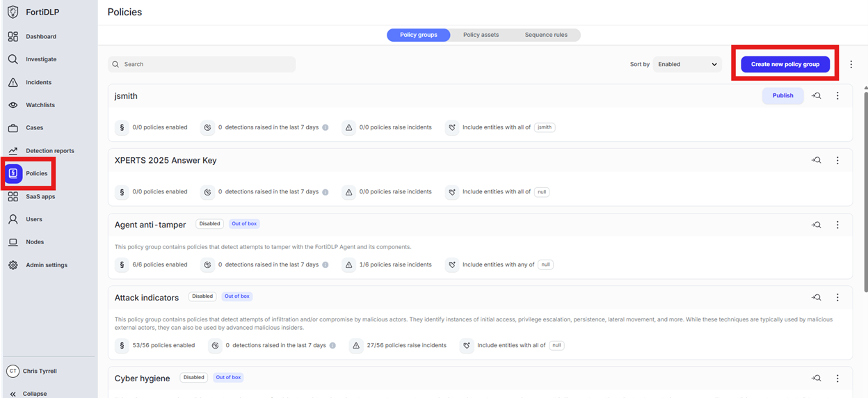Click investigate icon on jsmith row
The width and height of the screenshot is (868, 398).
point(817,96)
